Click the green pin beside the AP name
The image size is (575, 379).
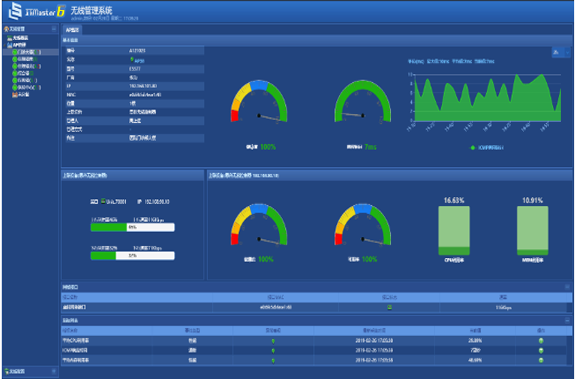[132, 59]
